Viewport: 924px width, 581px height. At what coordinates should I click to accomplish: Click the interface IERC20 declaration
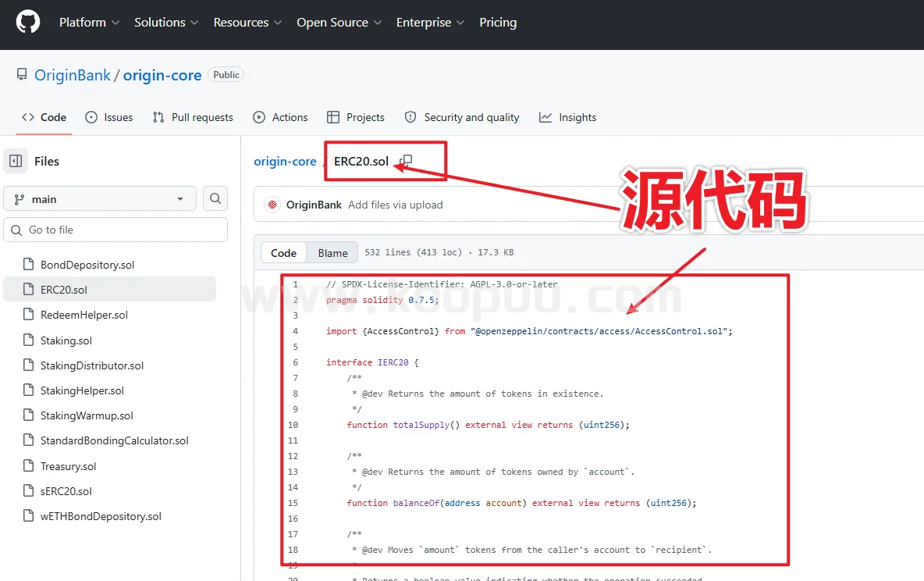point(372,362)
